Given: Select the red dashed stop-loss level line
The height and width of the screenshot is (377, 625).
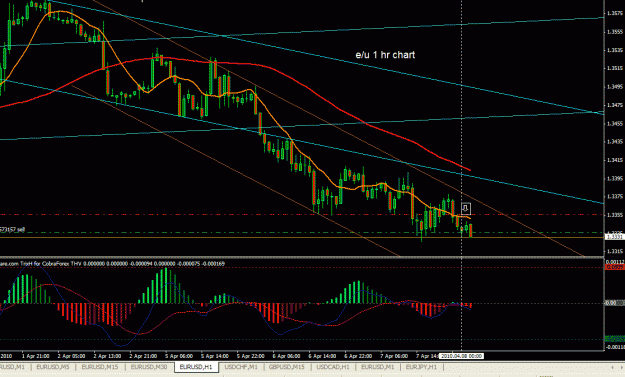Looking at the screenshot, I should coord(302,214).
